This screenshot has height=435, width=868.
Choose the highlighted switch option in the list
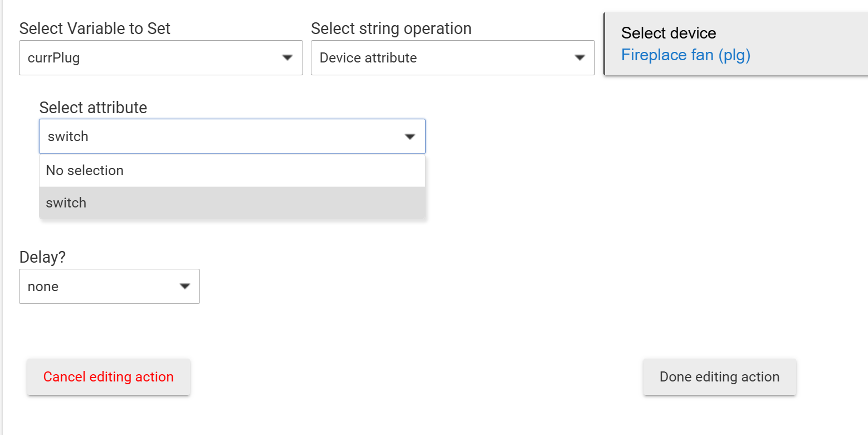(x=66, y=203)
